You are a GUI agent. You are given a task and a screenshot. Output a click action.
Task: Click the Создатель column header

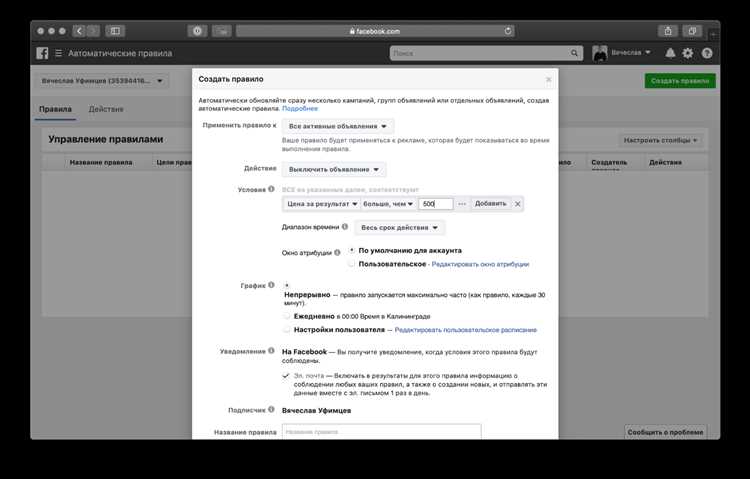coord(609,162)
